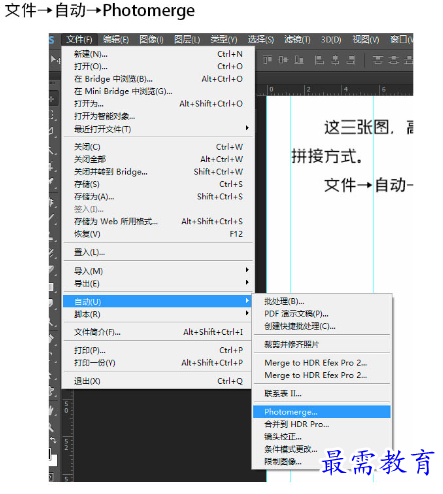Choose PDF 演示文稿(P)... in the submenu
Image resolution: width=443 pixels, height=494 pixels.
(322, 314)
